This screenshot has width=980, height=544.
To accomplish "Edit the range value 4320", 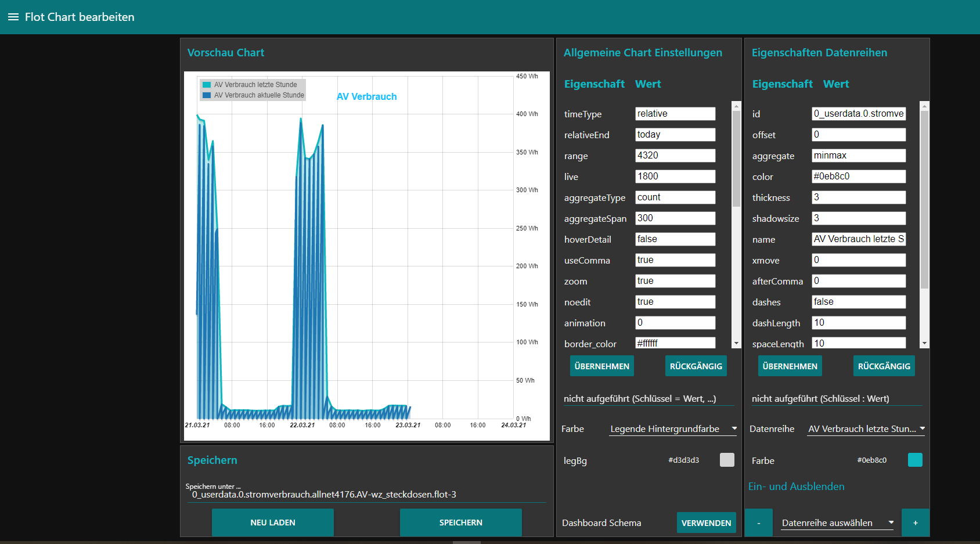I will (x=675, y=156).
